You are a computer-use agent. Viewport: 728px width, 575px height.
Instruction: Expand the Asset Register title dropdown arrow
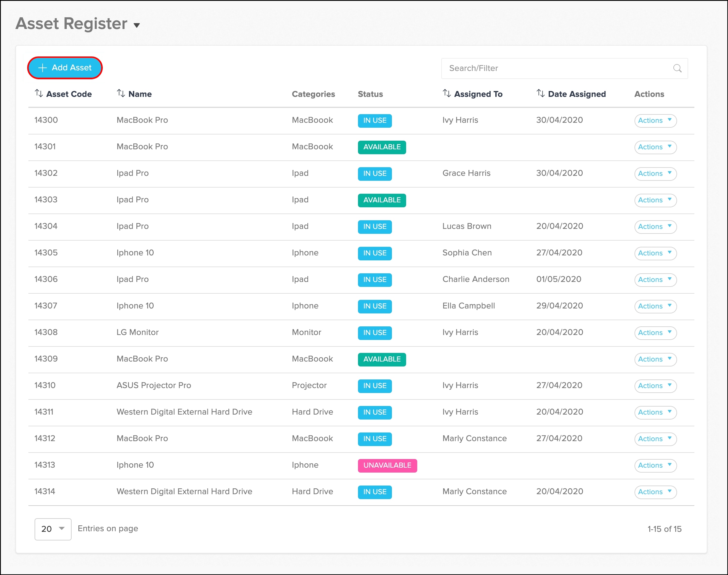(137, 25)
